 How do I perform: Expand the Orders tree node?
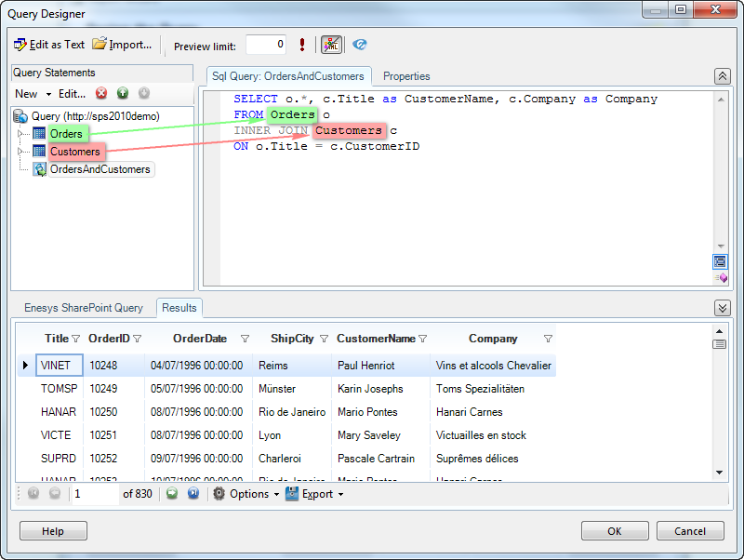coord(20,134)
